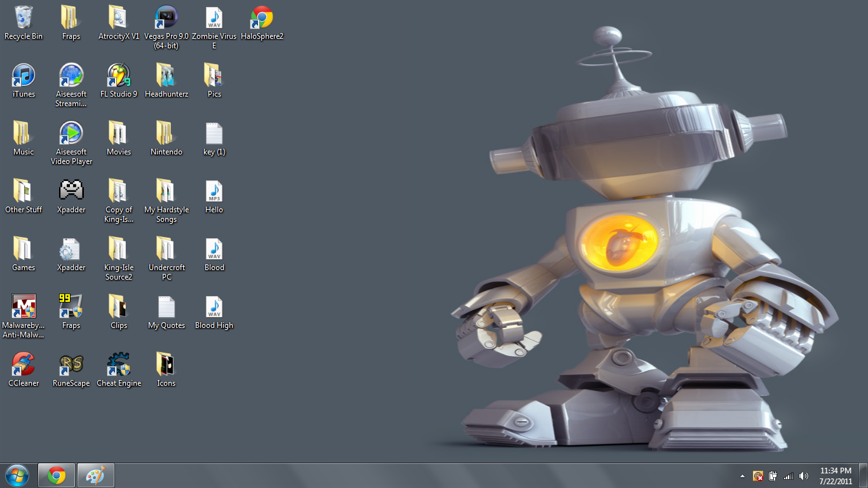Image resolution: width=868 pixels, height=488 pixels.
Task: Launch the Fraps 99 application shortcut
Action: point(71,312)
